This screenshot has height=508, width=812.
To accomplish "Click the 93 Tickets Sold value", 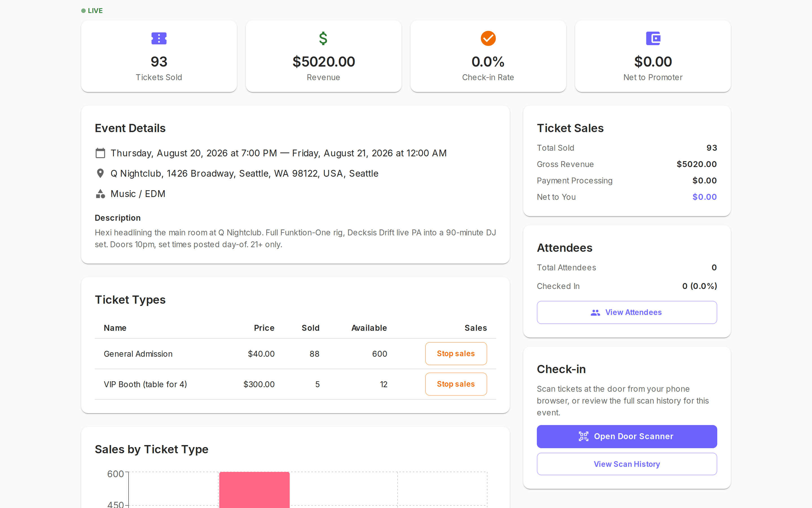I will [159, 62].
